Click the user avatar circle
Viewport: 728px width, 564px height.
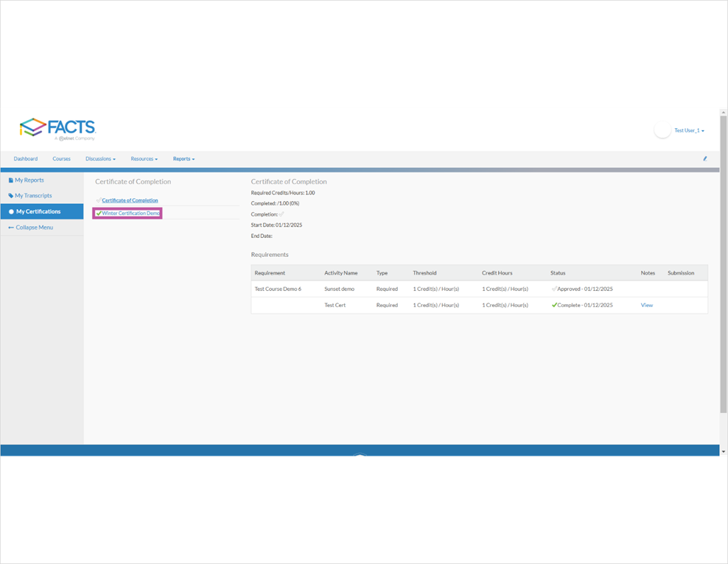coord(662,130)
